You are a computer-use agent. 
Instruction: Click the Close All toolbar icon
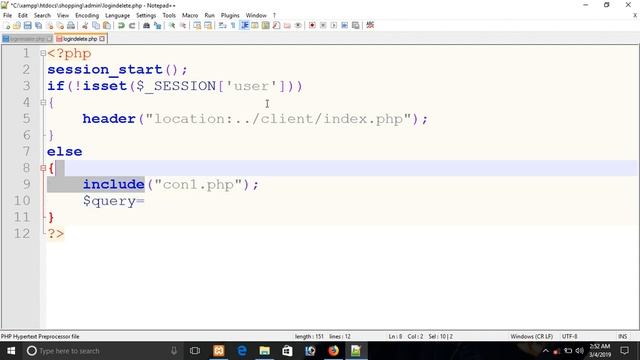tap(60, 25)
